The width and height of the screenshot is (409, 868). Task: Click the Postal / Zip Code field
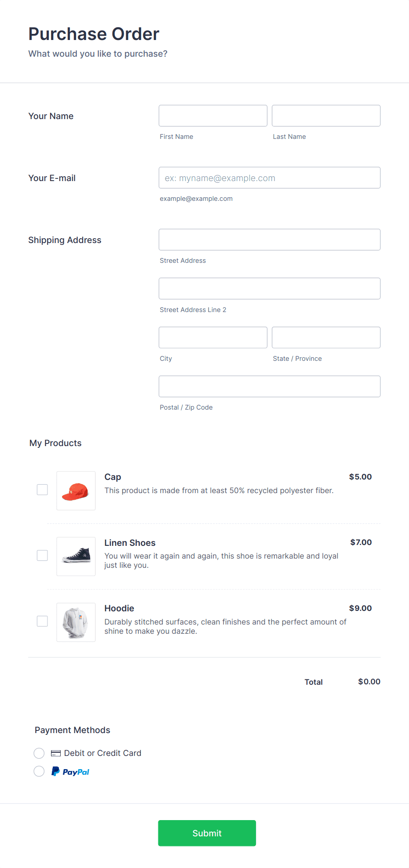269,386
